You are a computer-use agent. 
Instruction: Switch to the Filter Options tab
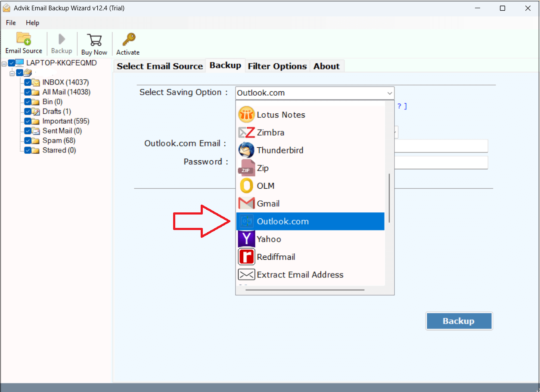click(277, 66)
